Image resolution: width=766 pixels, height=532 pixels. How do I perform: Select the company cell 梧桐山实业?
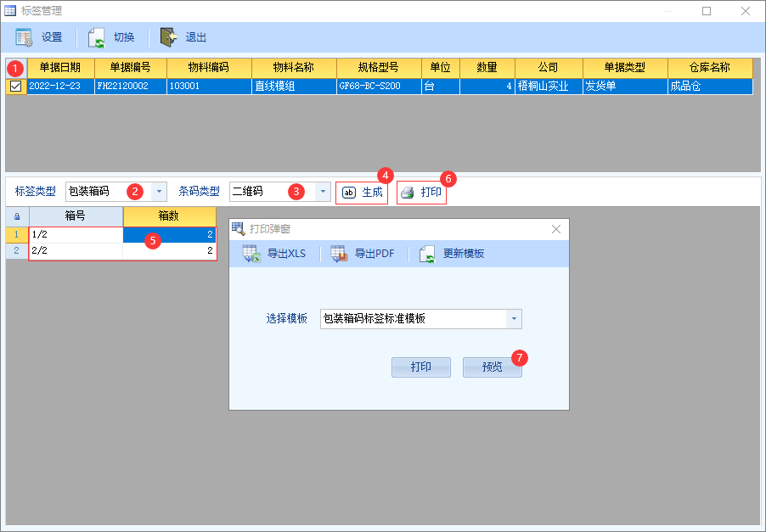[x=549, y=87]
